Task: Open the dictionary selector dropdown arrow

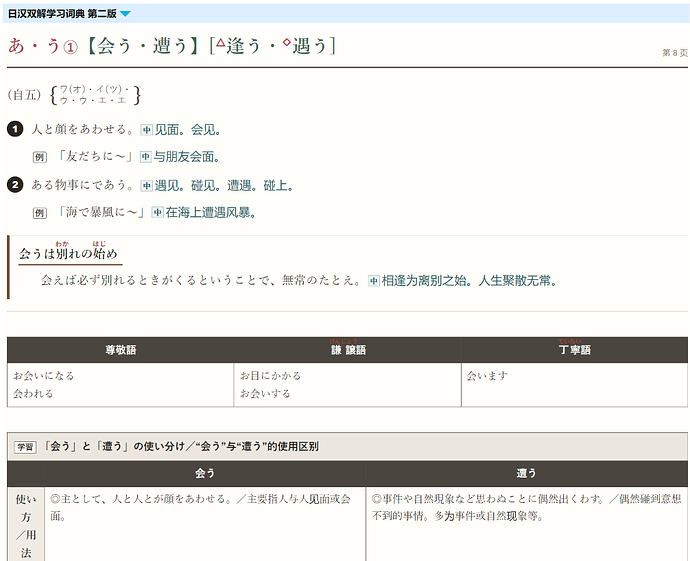Action: 125,14
